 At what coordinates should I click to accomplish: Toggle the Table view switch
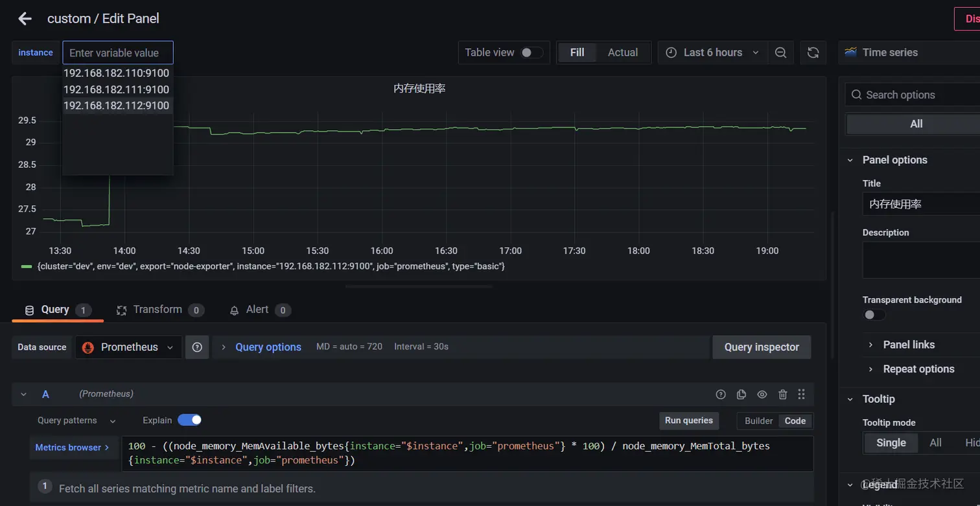pos(531,52)
